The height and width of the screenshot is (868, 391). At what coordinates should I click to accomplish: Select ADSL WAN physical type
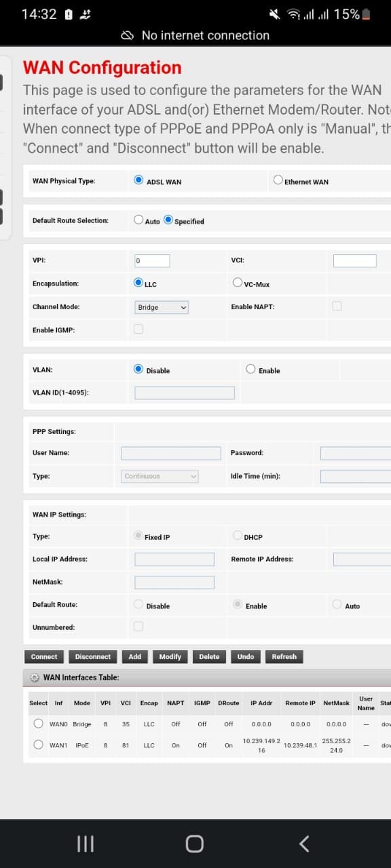pos(138,180)
